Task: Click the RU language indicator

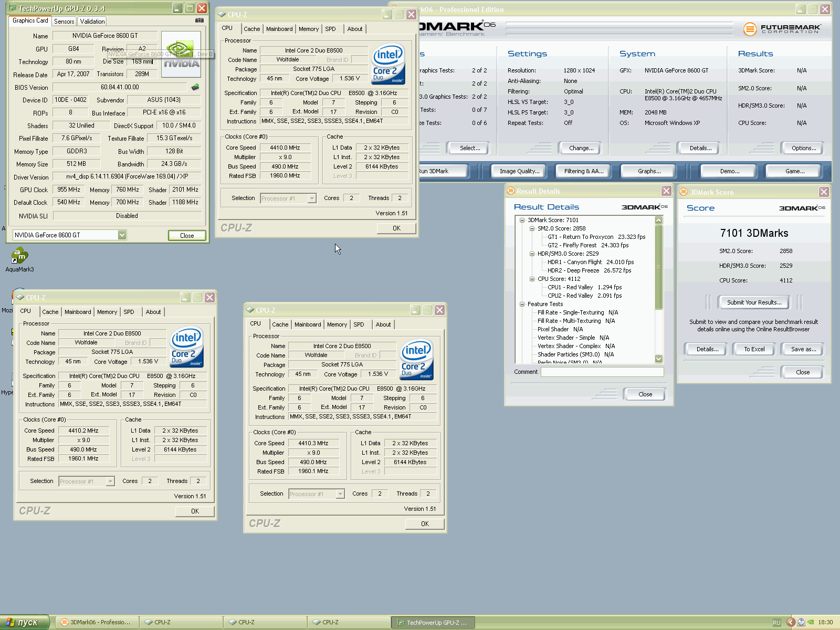Action: (x=776, y=622)
